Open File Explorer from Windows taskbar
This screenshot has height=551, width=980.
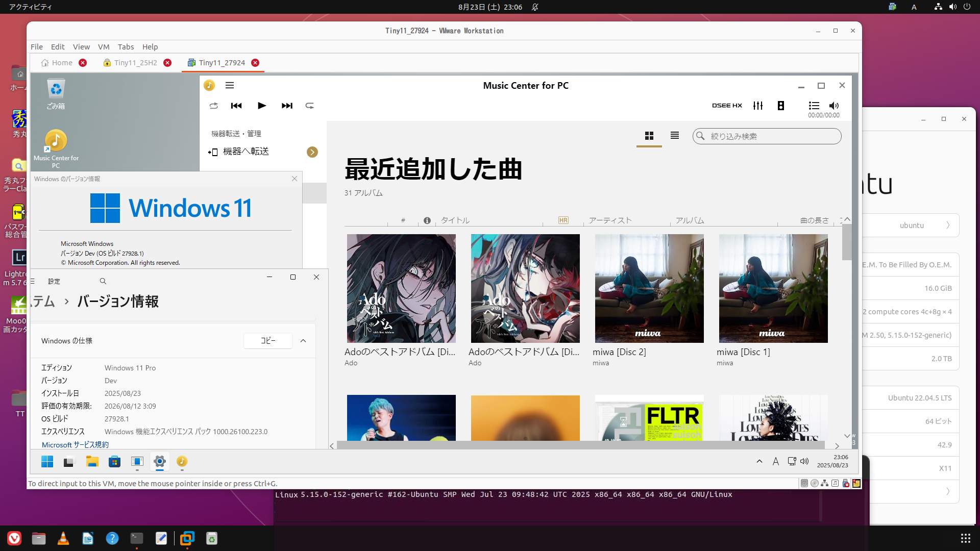[92, 462]
